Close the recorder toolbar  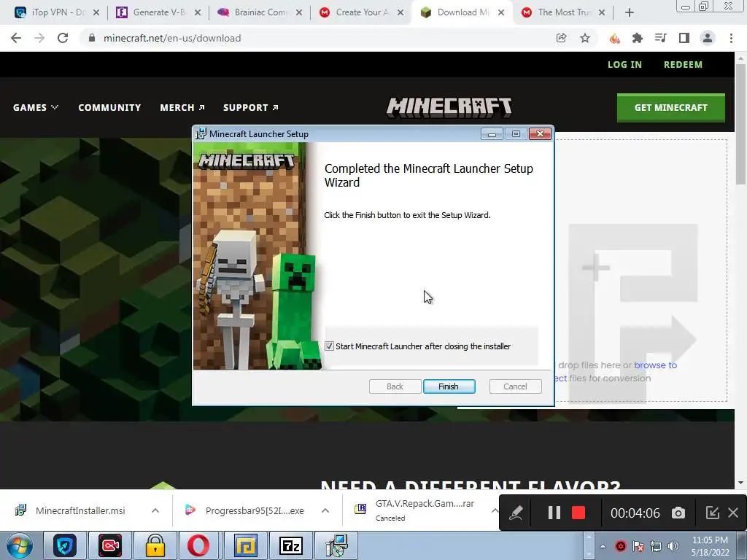733,513
